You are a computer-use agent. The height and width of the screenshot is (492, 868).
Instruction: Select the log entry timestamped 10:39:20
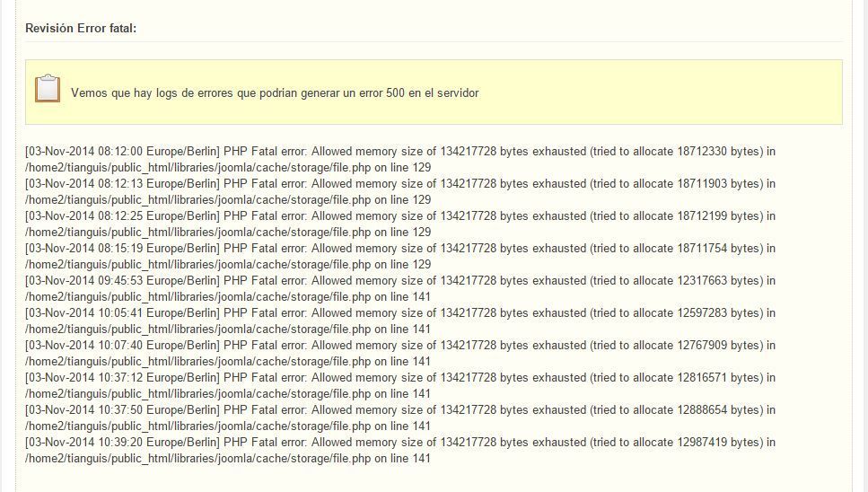point(400,451)
